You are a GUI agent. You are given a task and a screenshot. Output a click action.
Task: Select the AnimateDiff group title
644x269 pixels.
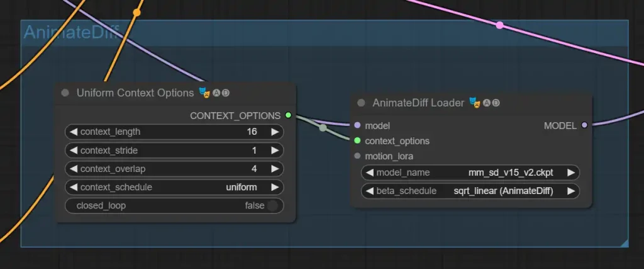pyautogui.click(x=70, y=33)
